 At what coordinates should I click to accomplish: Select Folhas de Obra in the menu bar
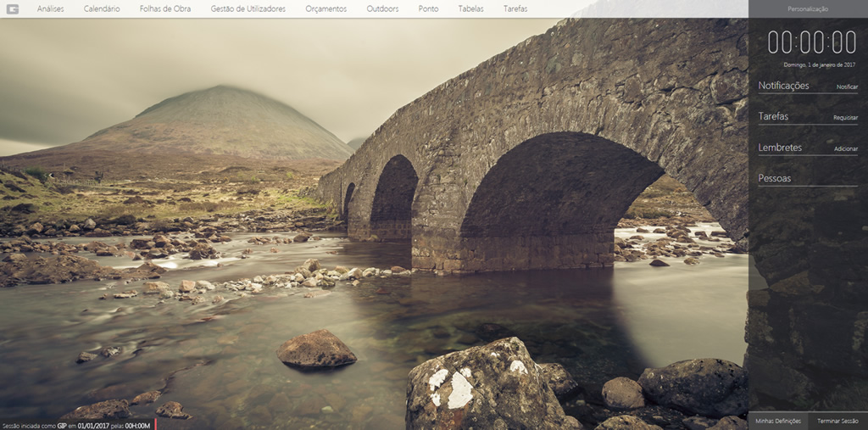[165, 8]
